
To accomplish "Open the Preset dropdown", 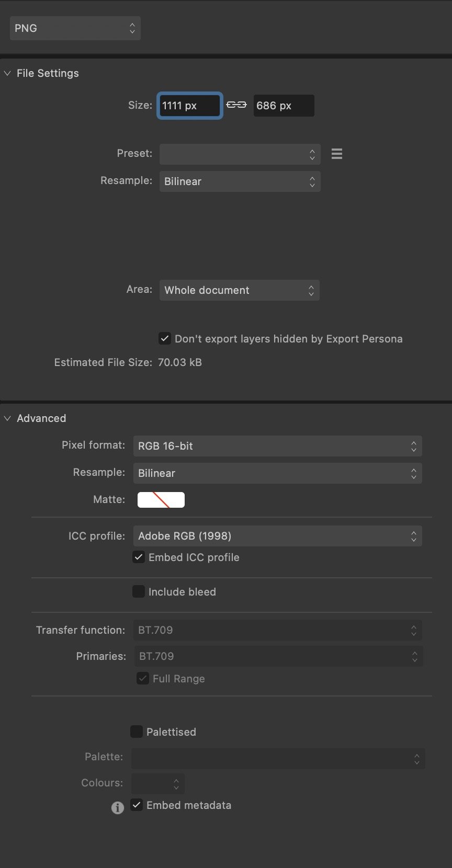I will 240,154.
